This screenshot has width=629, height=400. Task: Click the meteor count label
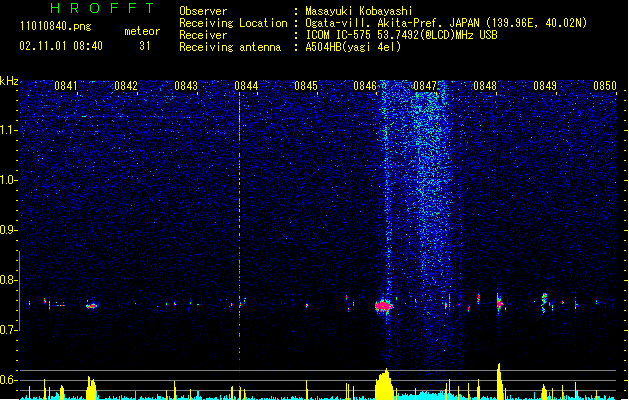tap(142, 31)
